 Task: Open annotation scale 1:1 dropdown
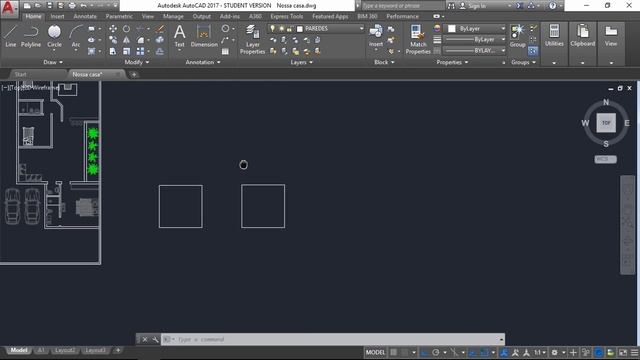[540, 352]
